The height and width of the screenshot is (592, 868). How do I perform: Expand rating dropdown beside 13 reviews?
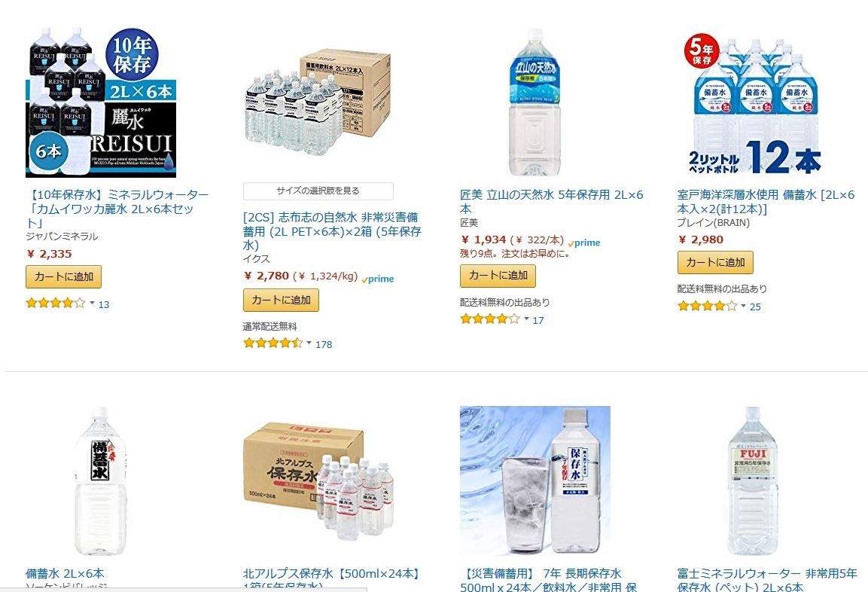click(x=93, y=303)
